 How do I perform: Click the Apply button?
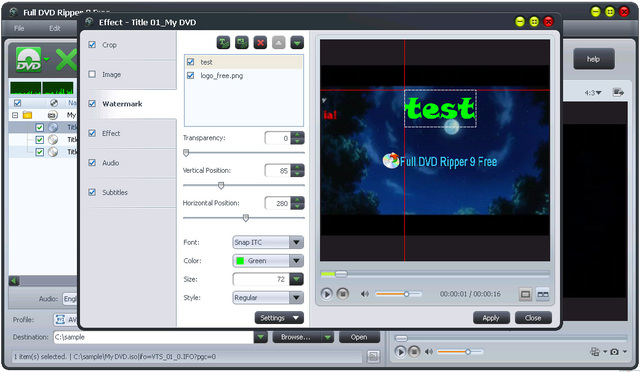point(491,318)
